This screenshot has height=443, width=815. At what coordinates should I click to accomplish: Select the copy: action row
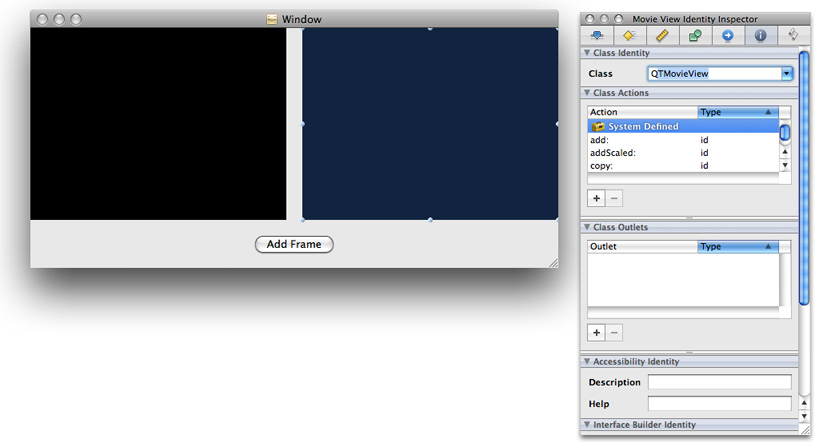point(683,166)
